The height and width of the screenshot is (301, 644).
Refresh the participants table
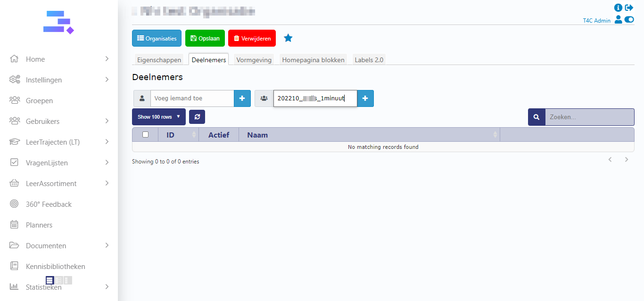(197, 117)
